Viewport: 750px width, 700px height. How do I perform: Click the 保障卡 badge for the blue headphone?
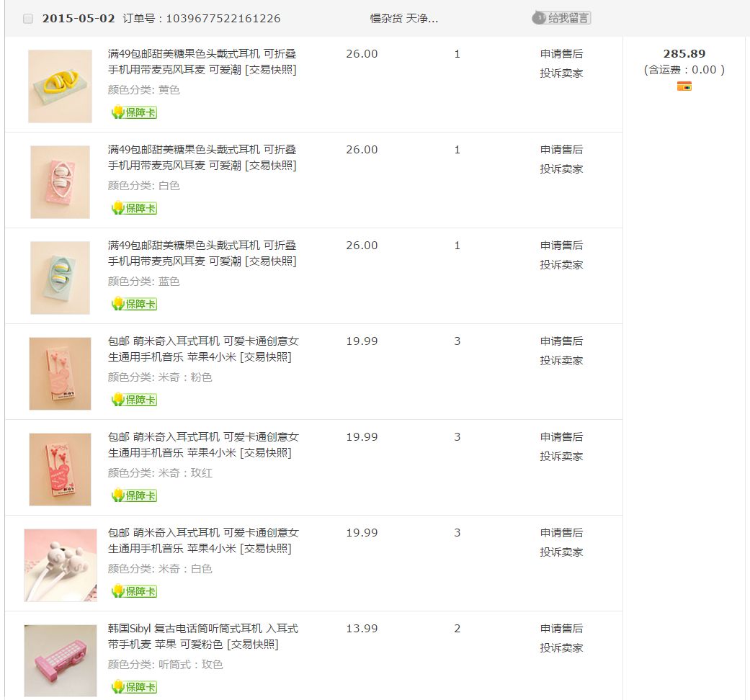point(134,304)
